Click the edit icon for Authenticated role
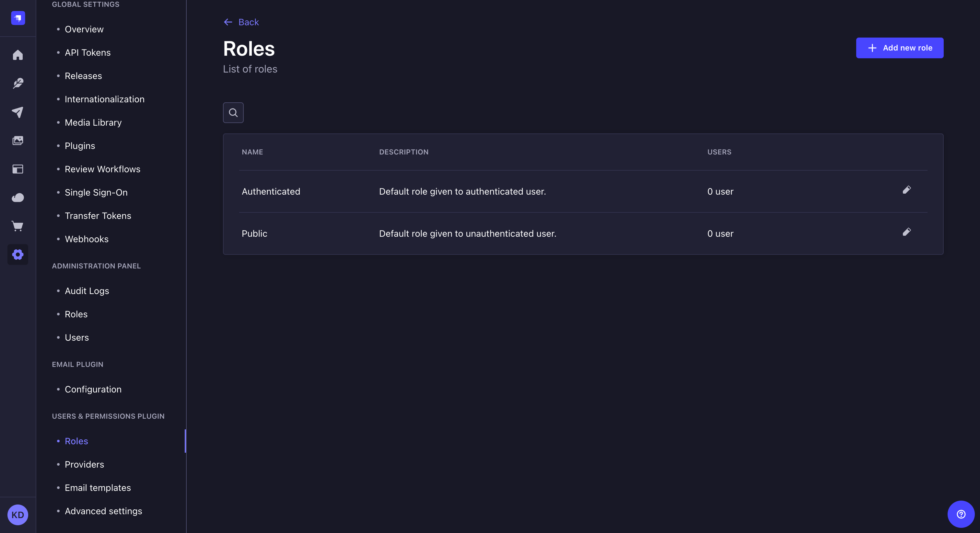The image size is (980, 533). [907, 191]
